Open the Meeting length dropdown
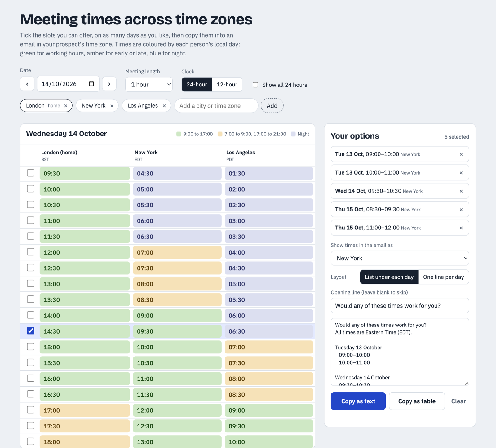 click(149, 84)
